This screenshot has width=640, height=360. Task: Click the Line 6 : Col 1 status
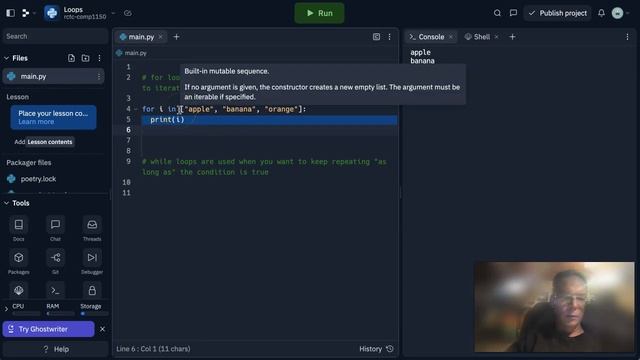tap(153, 349)
